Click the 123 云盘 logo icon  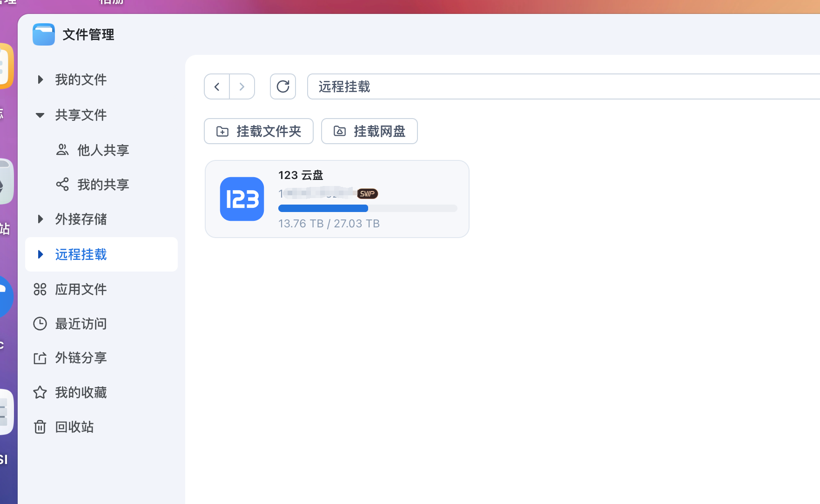242,199
